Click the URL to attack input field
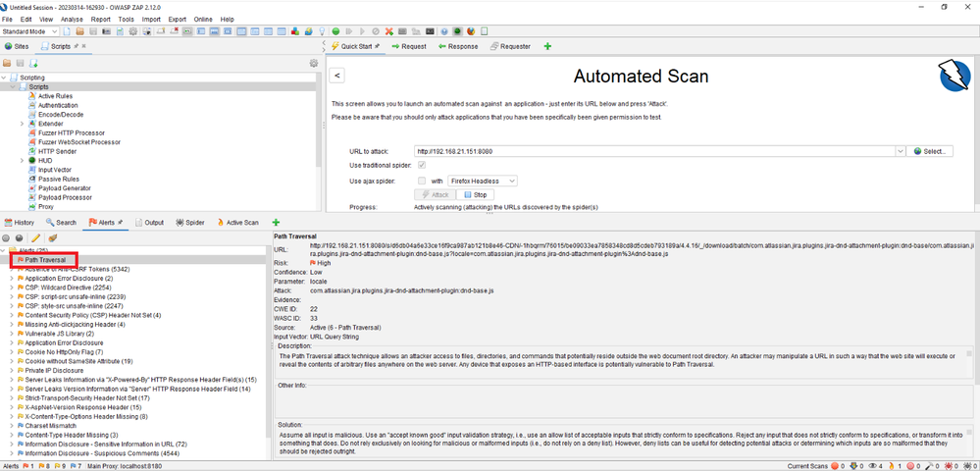980x471 pixels. (x=654, y=151)
